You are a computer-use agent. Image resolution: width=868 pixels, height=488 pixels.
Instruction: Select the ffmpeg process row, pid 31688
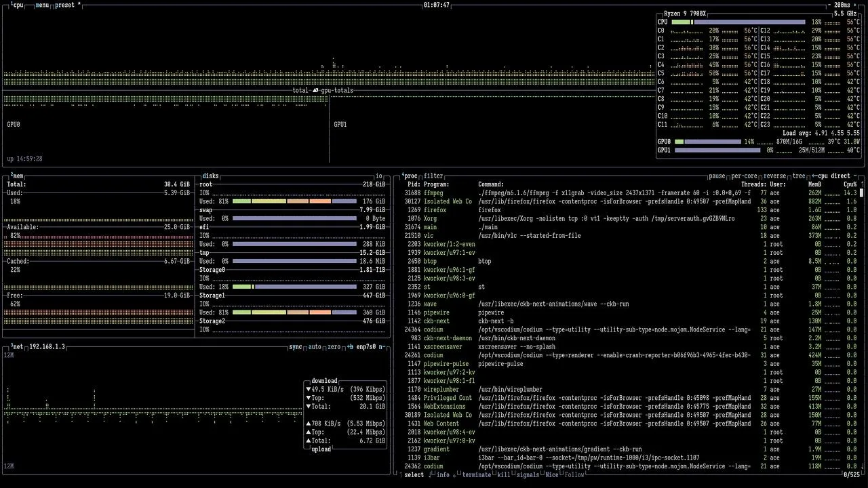click(x=630, y=192)
